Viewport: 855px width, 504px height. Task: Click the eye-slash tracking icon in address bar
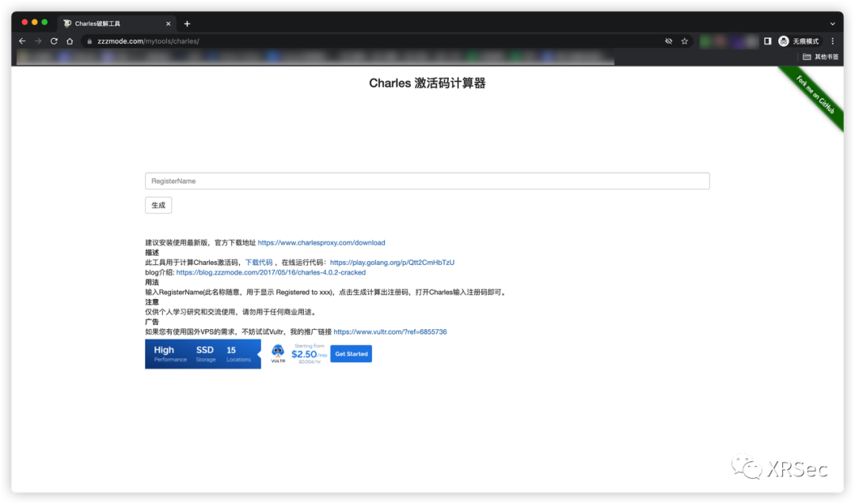point(668,41)
